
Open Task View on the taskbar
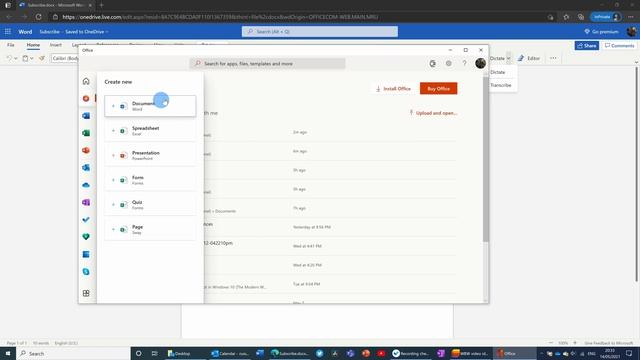tap(154, 353)
